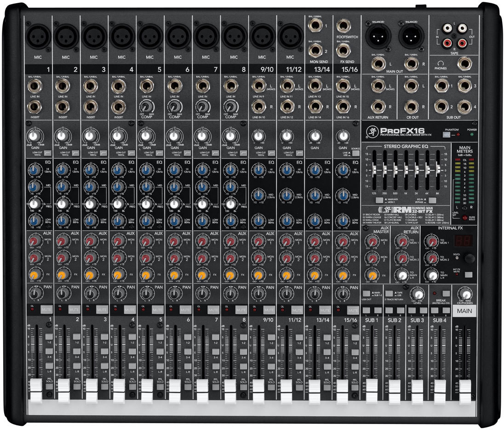
Task: Mute channel 1
Action: (46, 309)
